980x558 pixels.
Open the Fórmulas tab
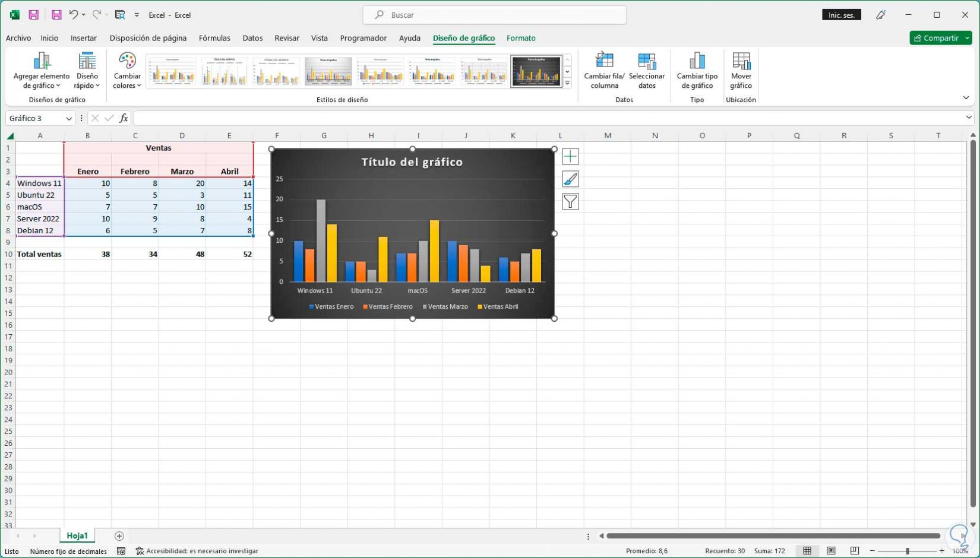214,38
